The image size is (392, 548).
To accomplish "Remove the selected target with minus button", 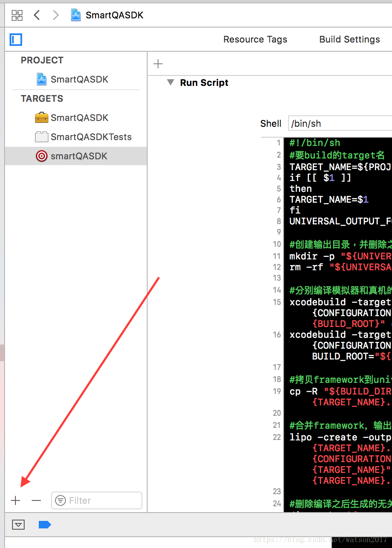I will click(x=36, y=500).
